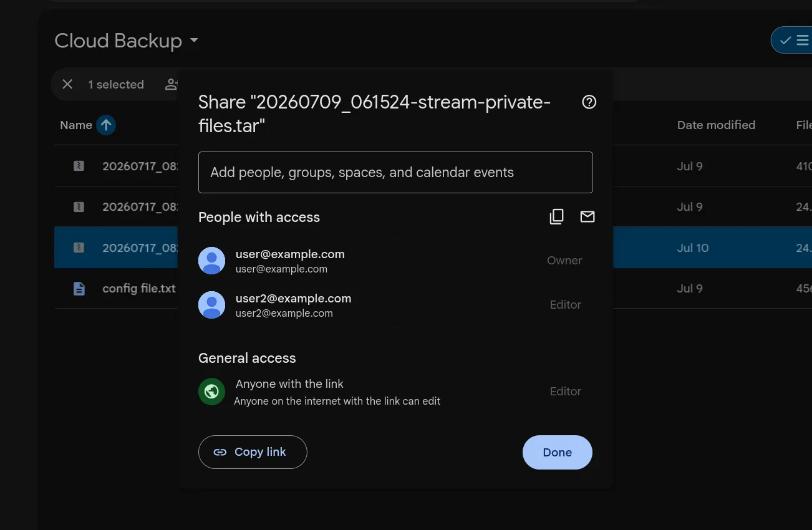Click the avatar of user@example.com
Screen dimensions: 812x530
coord(211,261)
